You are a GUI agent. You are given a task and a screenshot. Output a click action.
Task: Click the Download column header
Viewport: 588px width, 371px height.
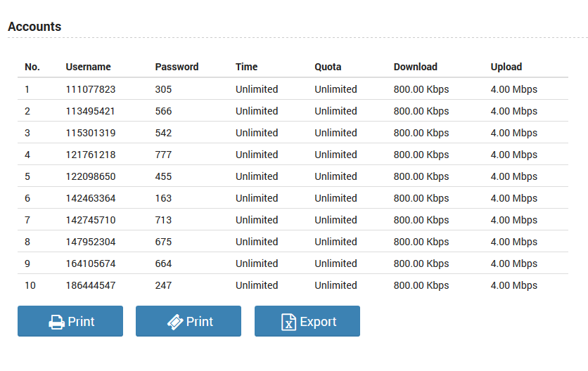coord(415,67)
